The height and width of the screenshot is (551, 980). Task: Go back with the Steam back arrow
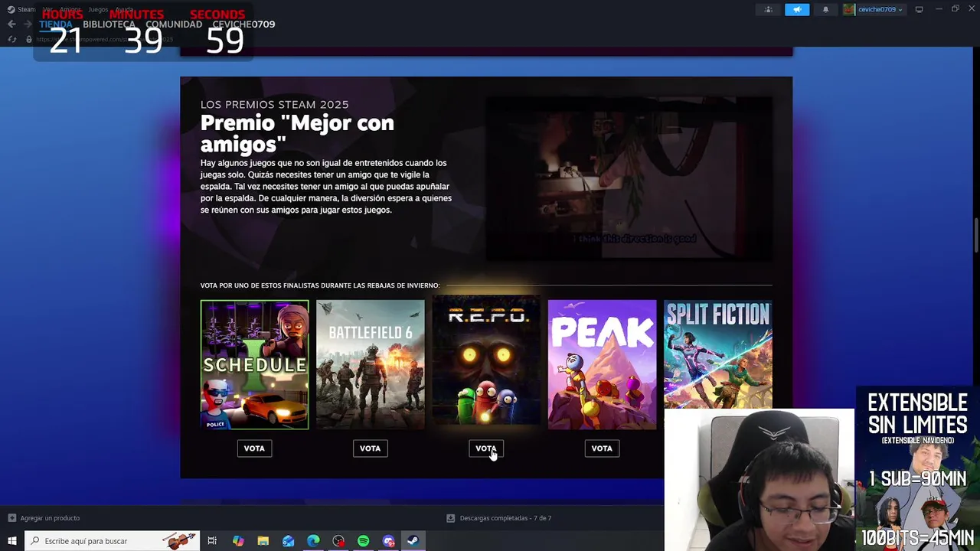[x=11, y=24]
